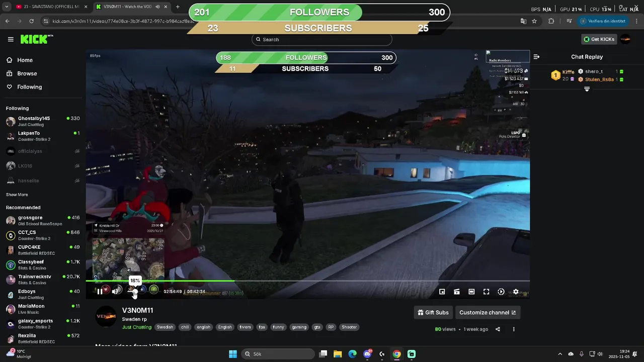Screen dimensions: 644x362
Task: Reload the page
Action: (x=31, y=21)
